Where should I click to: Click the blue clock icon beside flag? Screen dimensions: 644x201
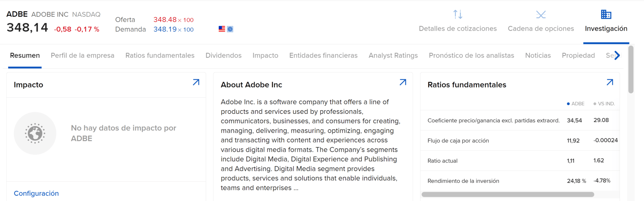pos(230,29)
